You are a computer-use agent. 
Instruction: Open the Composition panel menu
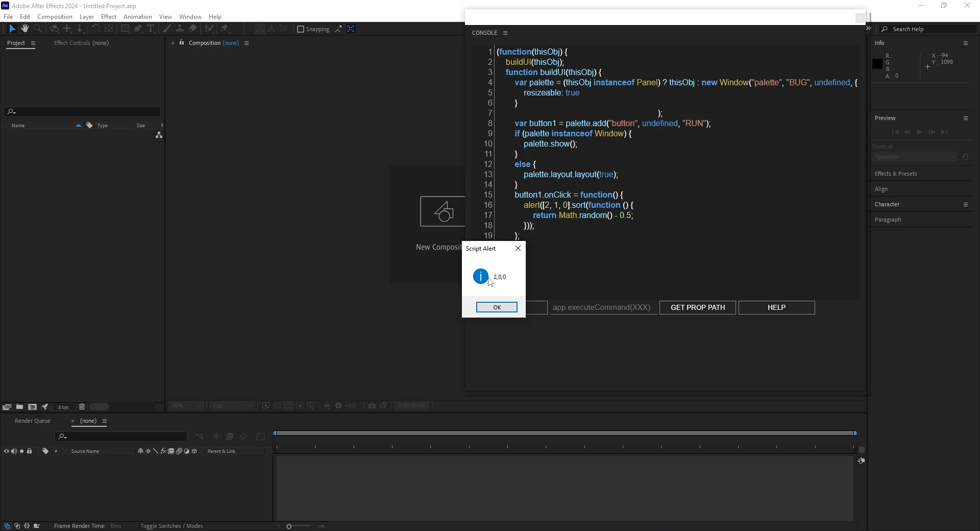[x=247, y=43]
